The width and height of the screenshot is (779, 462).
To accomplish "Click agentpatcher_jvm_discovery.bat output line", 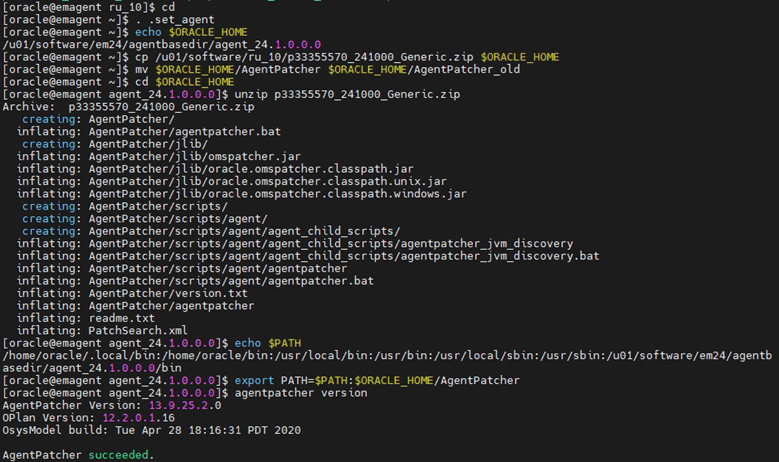I will click(x=308, y=256).
